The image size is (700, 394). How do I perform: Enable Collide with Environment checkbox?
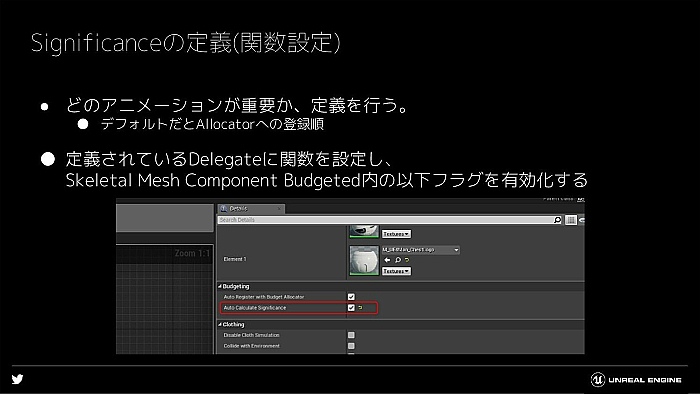click(351, 346)
